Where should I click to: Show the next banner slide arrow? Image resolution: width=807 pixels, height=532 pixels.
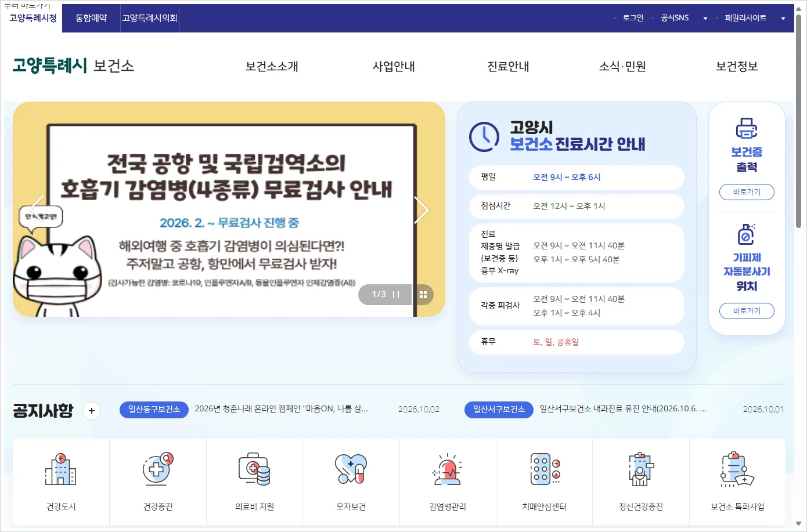pyautogui.click(x=421, y=209)
